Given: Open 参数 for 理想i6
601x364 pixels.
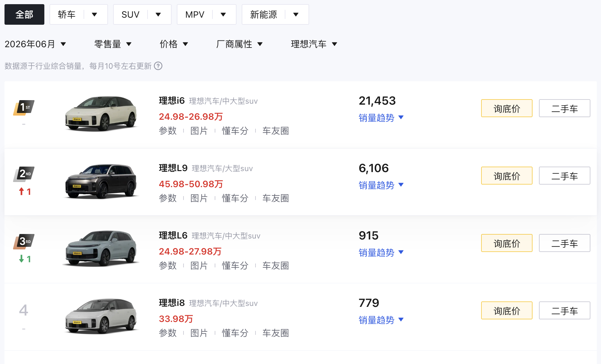Looking at the screenshot, I should (168, 131).
